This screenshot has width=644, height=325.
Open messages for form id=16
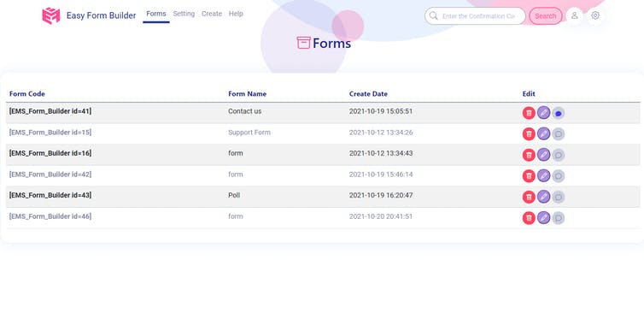click(558, 155)
